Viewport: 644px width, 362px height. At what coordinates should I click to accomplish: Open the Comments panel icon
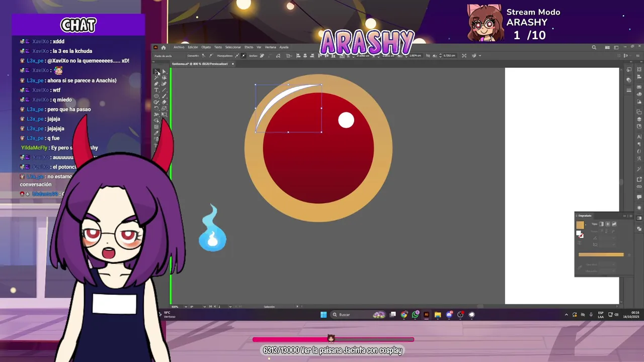639,197
